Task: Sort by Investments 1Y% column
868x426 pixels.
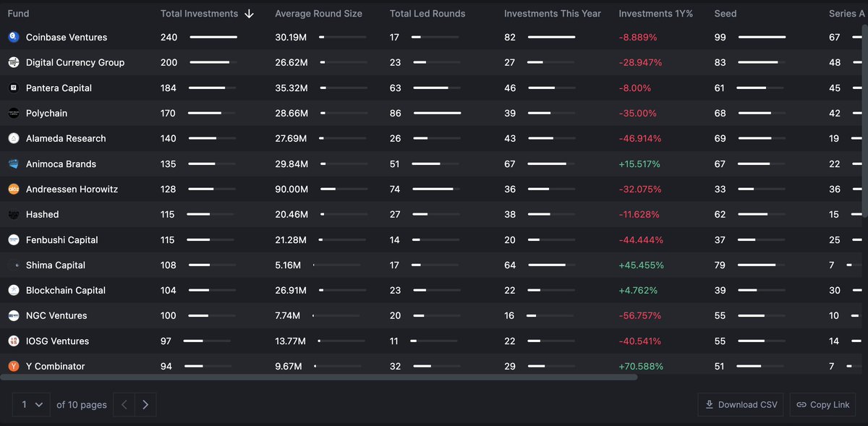Action: coord(656,14)
